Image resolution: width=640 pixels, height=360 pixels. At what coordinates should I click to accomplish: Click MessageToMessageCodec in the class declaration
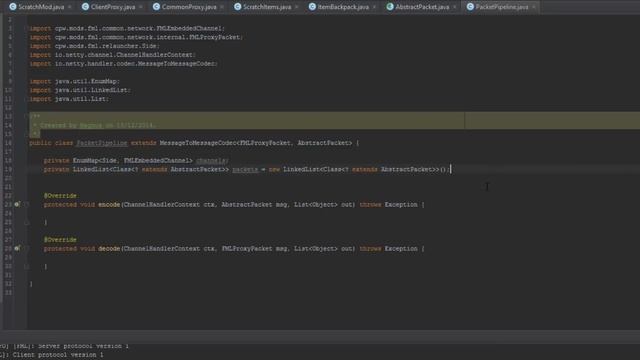[198, 143]
